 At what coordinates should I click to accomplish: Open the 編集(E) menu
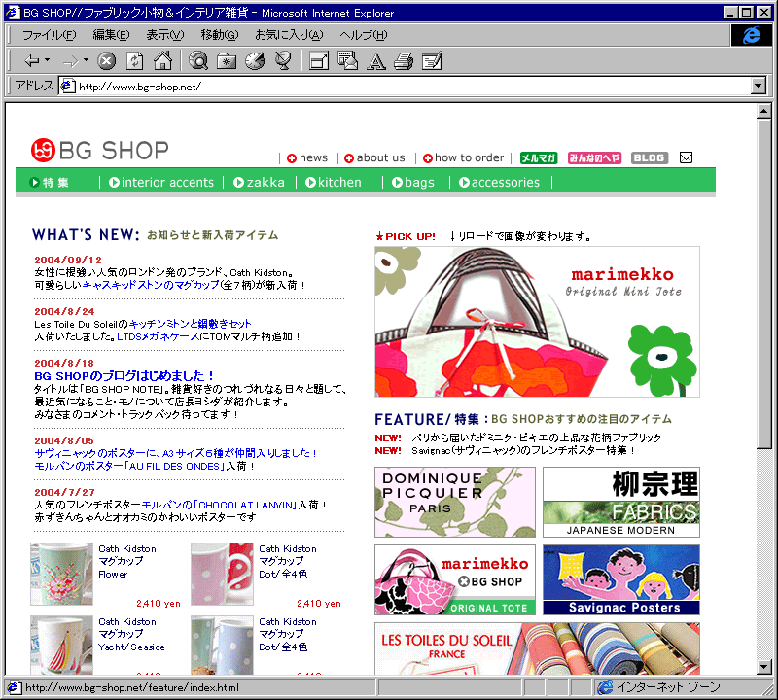pos(111,35)
